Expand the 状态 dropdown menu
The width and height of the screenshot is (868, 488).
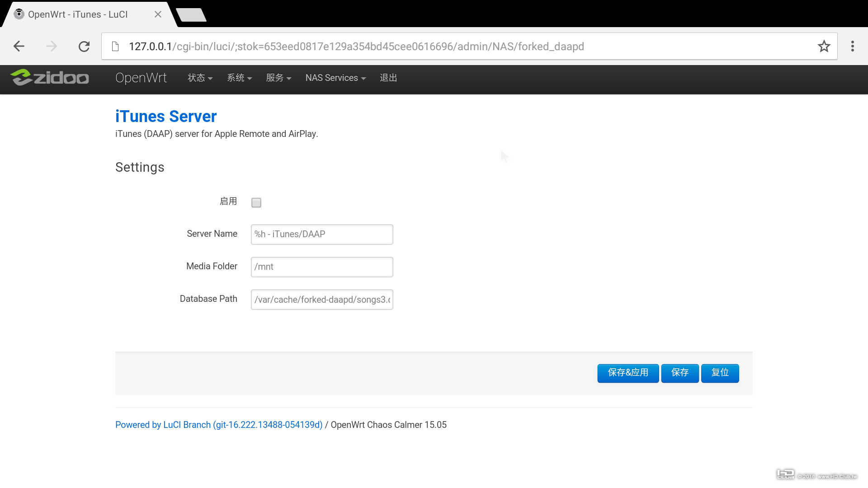[200, 78]
